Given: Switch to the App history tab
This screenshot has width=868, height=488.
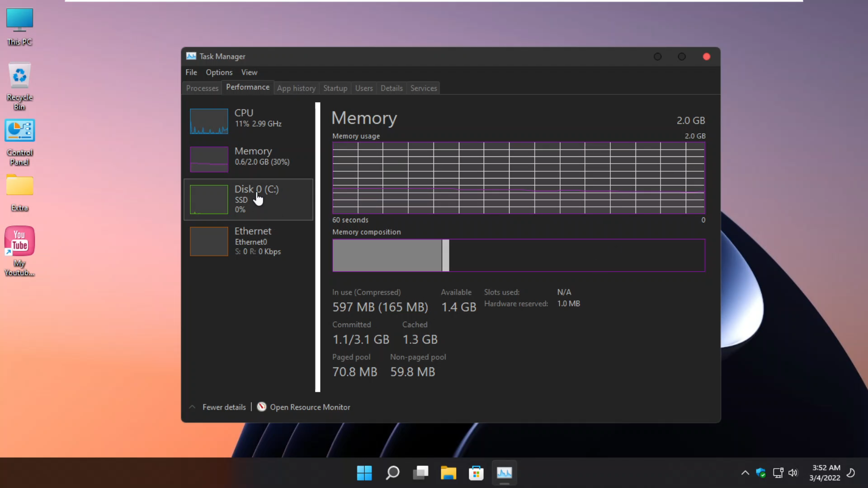Looking at the screenshot, I should coord(296,88).
